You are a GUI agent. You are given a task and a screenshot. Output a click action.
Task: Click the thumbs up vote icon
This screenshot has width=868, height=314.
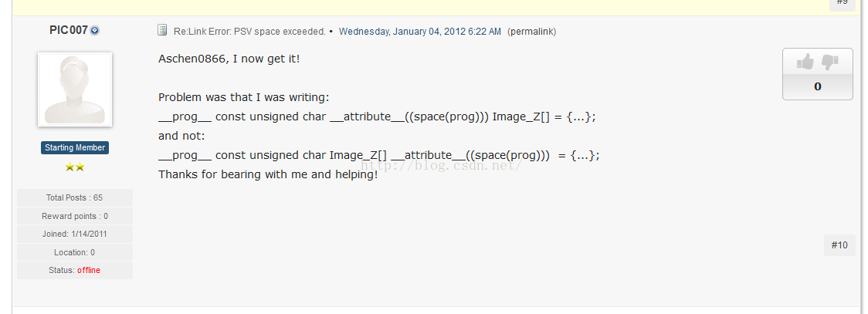pos(805,62)
